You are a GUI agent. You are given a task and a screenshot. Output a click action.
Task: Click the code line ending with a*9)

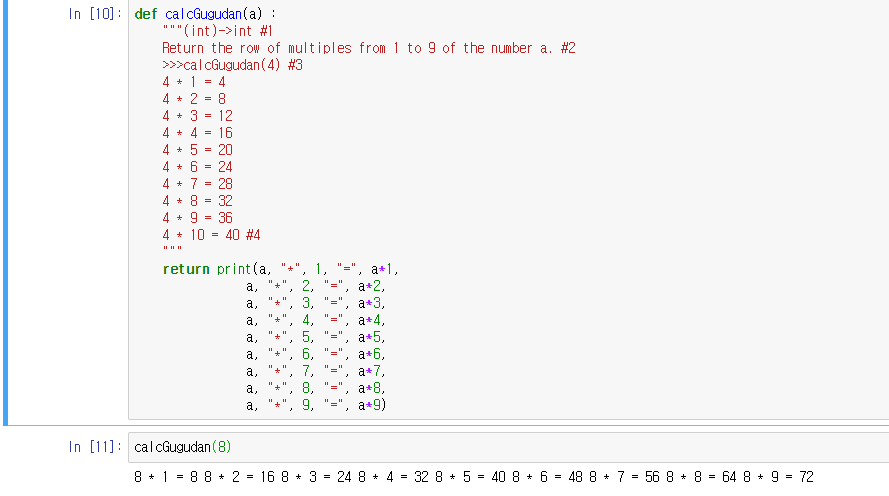(x=316, y=405)
